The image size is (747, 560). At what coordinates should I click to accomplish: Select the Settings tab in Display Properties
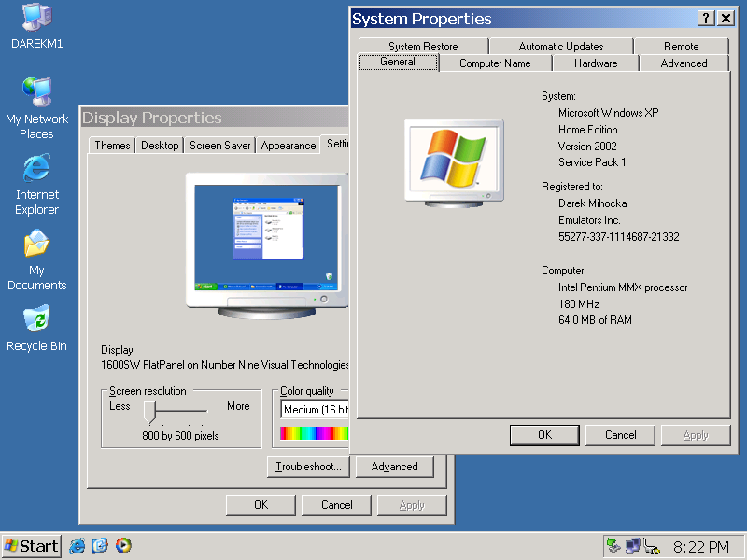point(335,144)
